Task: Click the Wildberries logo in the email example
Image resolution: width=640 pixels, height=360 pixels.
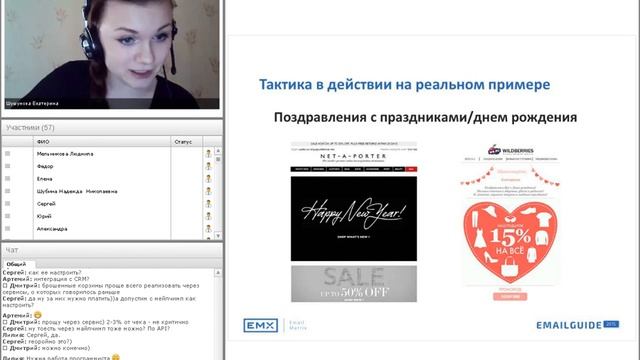Action: pyautogui.click(x=510, y=150)
